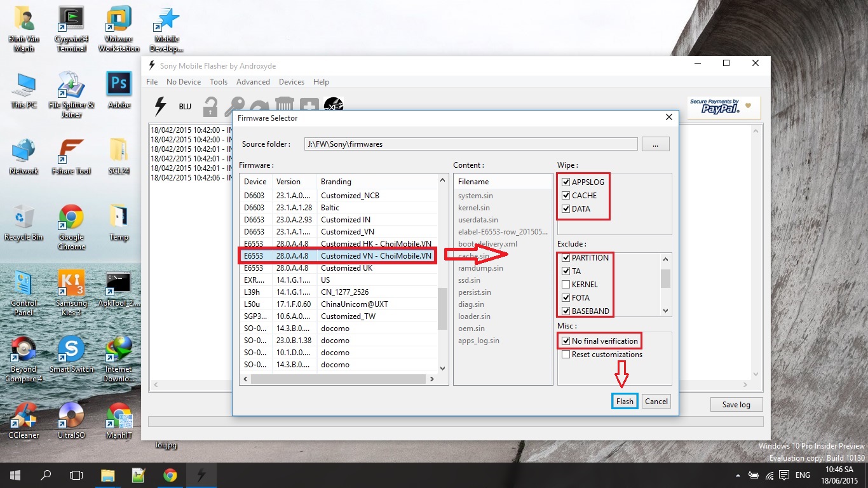
Task: Click the lightning bolt Flash device toolbar icon
Action: pyautogui.click(x=160, y=106)
